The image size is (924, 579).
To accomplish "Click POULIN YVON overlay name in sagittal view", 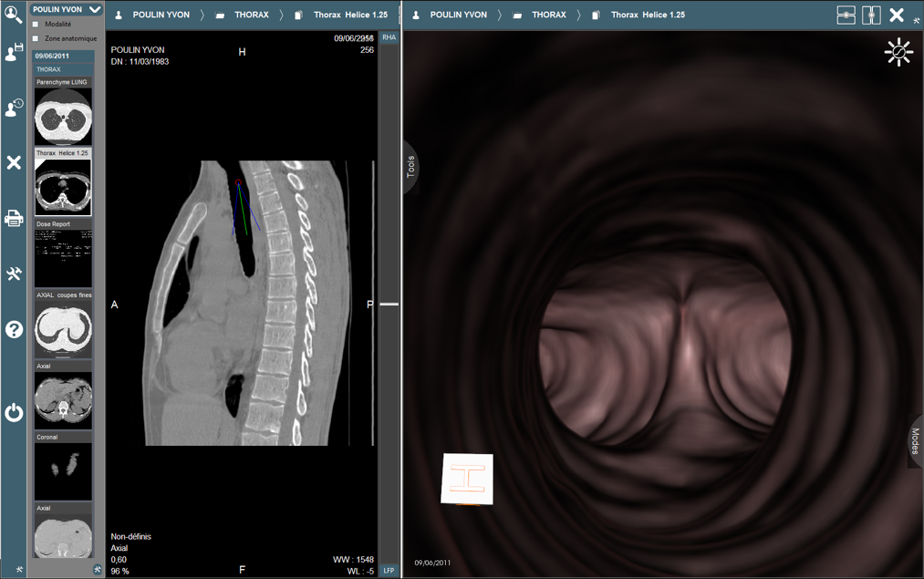I will click(138, 50).
